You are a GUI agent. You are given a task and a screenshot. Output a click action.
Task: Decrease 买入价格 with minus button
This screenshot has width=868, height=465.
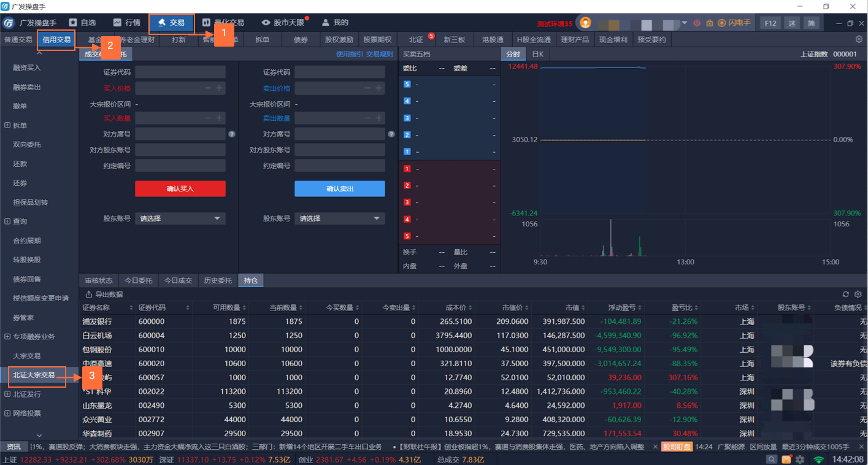pos(208,88)
